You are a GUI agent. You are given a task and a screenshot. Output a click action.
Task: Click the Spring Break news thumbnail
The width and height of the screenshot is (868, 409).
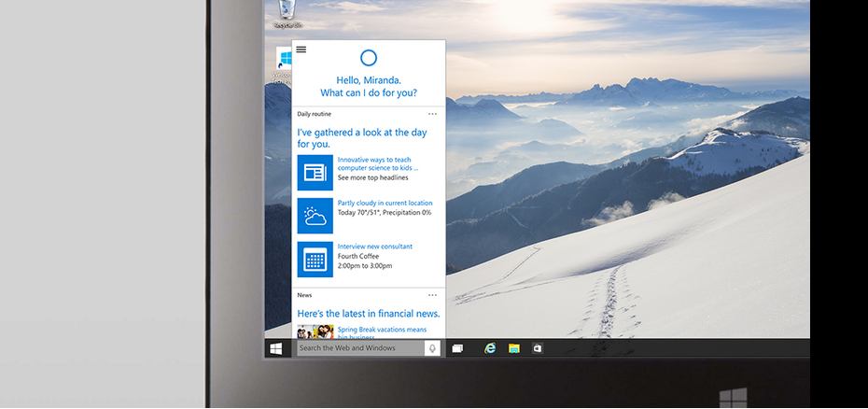tap(315, 331)
